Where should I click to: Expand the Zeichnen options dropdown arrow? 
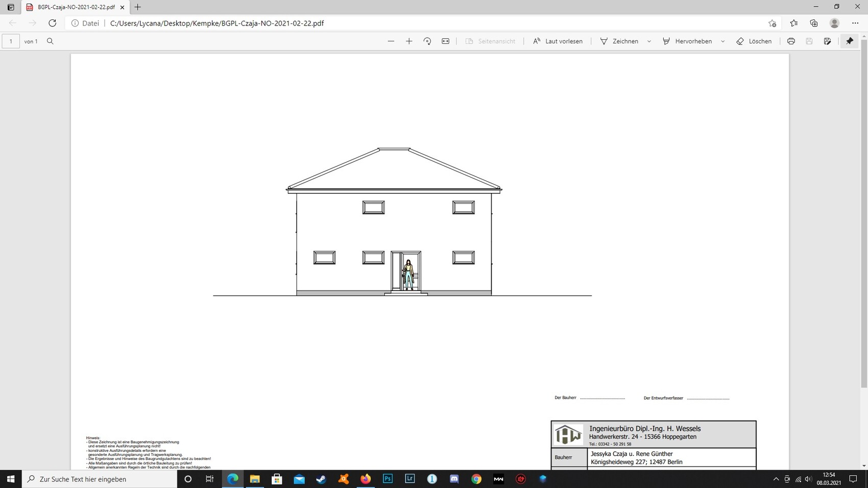(x=649, y=41)
